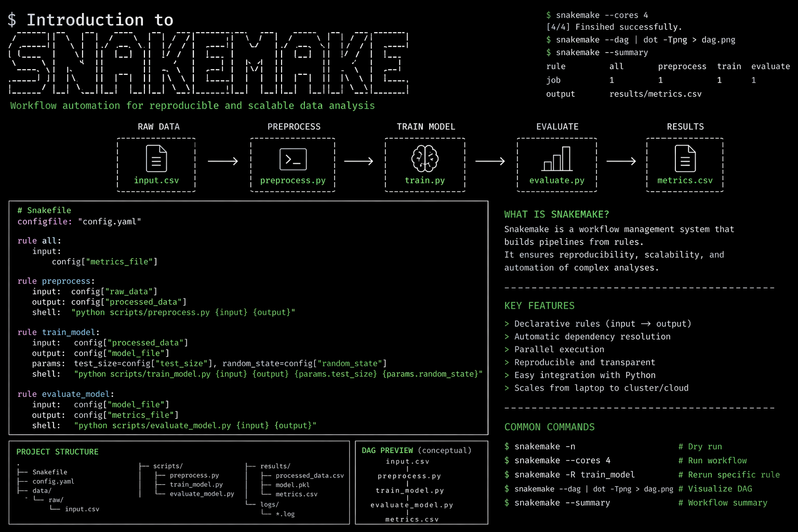The image size is (798, 532).
Task: Click the 'Workflow automation for reproducible' tagline
Action: (192, 105)
